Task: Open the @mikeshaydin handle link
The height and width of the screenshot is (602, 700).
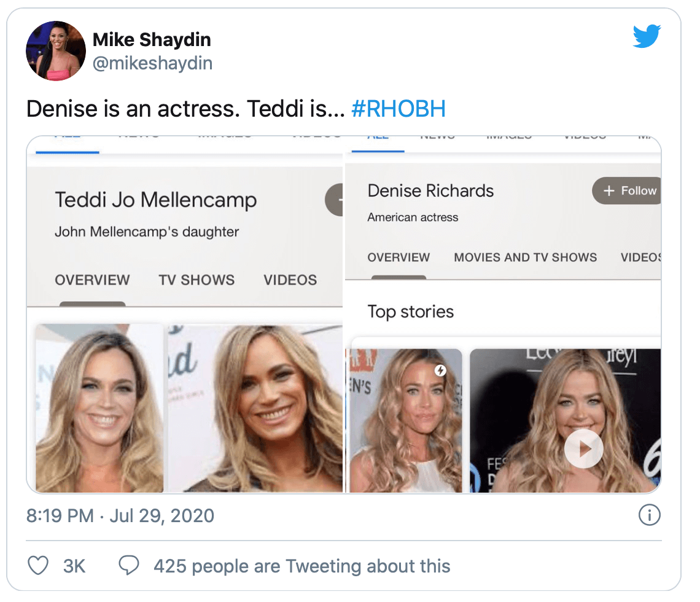Action: (x=152, y=63)
